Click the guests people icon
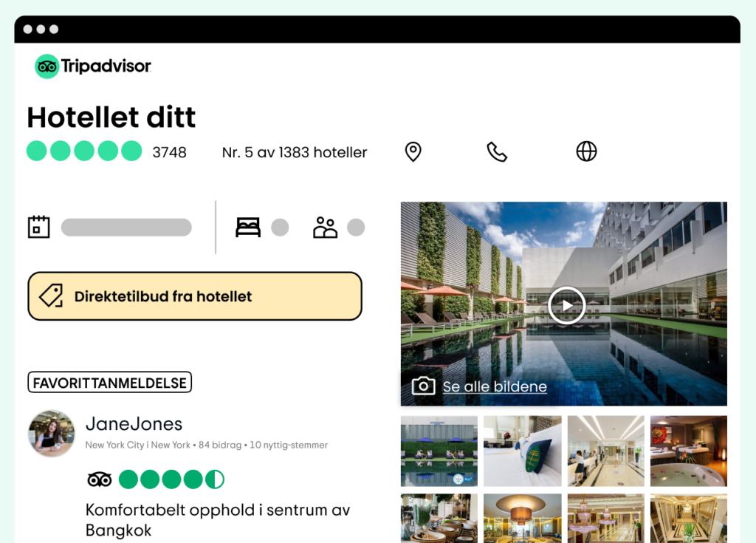Screen dimensions: 756x543 [x=325, y=228]
